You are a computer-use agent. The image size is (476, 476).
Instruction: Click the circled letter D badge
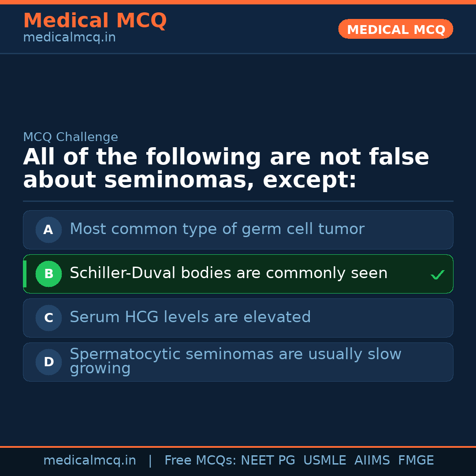click(48, 362)
